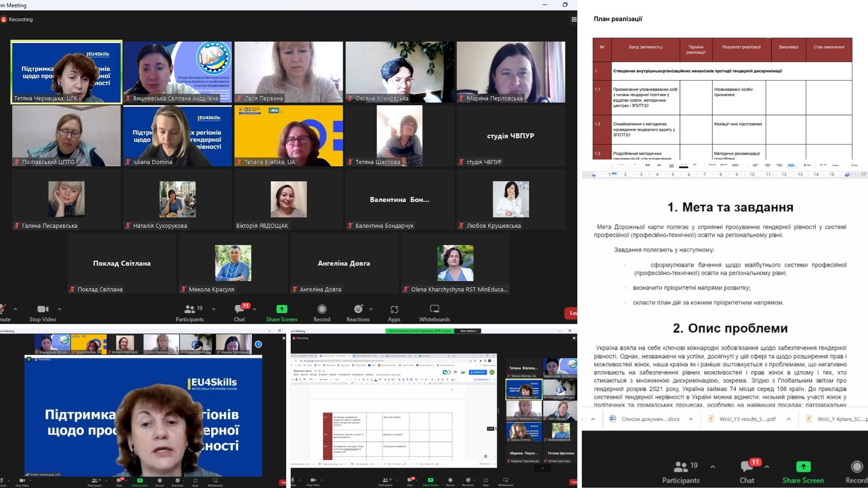Stop Video in the main gallery Zoom window
Image resolution: width=868 pixels, height=488 pixels.
coord(42,313)
